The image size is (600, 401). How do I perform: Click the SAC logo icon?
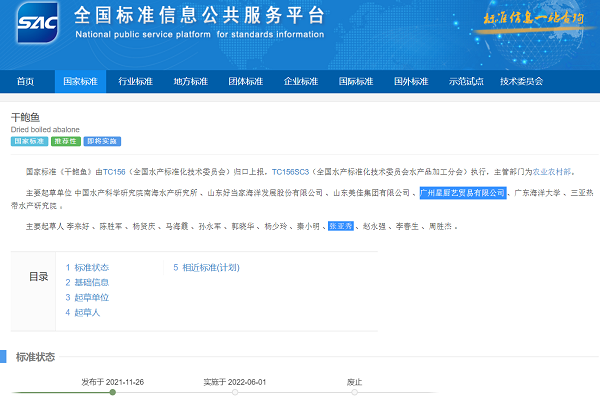click(x=35, y=26)
